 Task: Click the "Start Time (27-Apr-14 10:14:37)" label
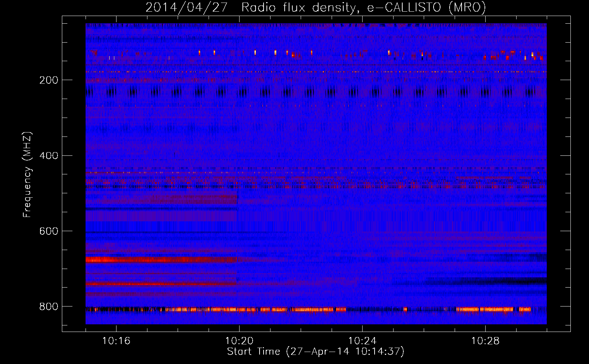tap(316, 352)
